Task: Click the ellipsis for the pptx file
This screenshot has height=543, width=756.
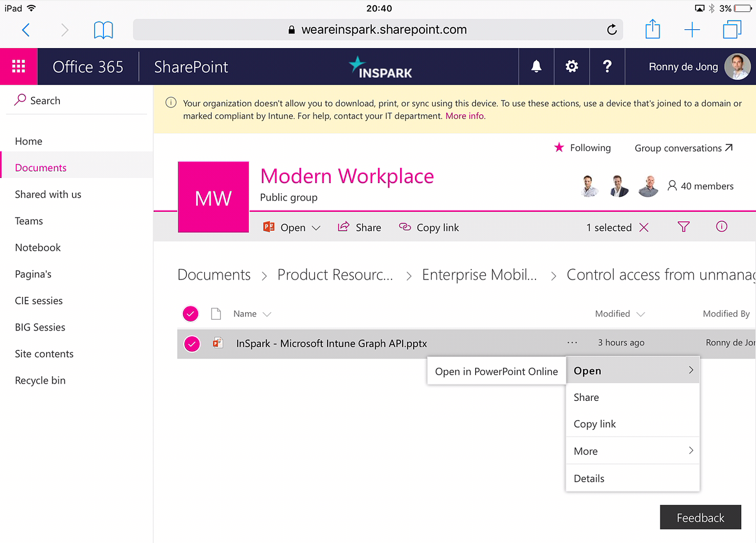Action: pyautogui.click(x=572, y=343)
